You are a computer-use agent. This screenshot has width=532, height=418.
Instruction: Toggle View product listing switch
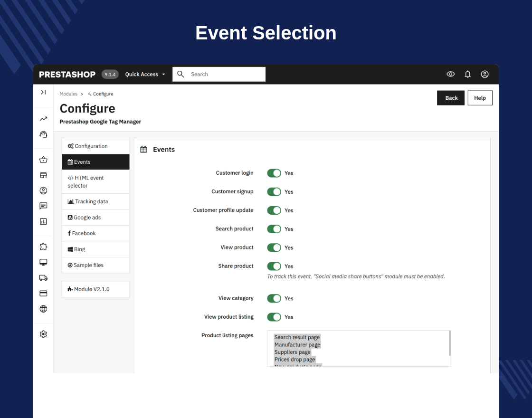[x=274, y=317]
